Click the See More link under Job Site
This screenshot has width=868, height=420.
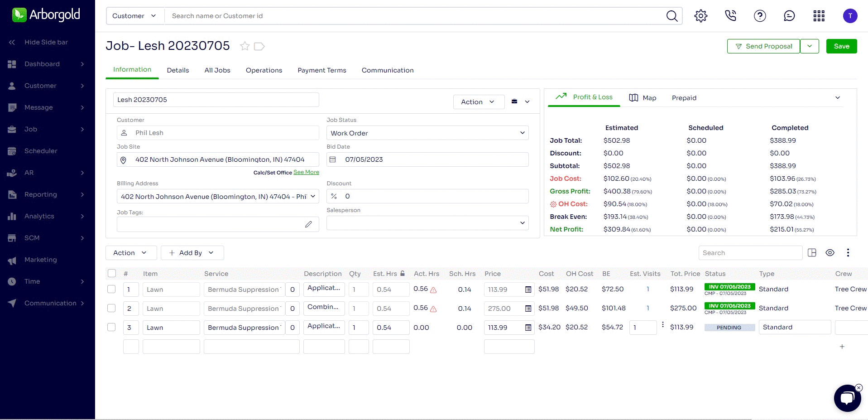click(306, 172)
